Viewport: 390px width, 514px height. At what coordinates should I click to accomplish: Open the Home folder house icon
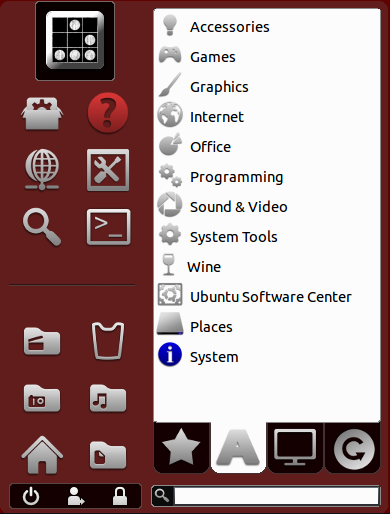[x=42, y=455]
